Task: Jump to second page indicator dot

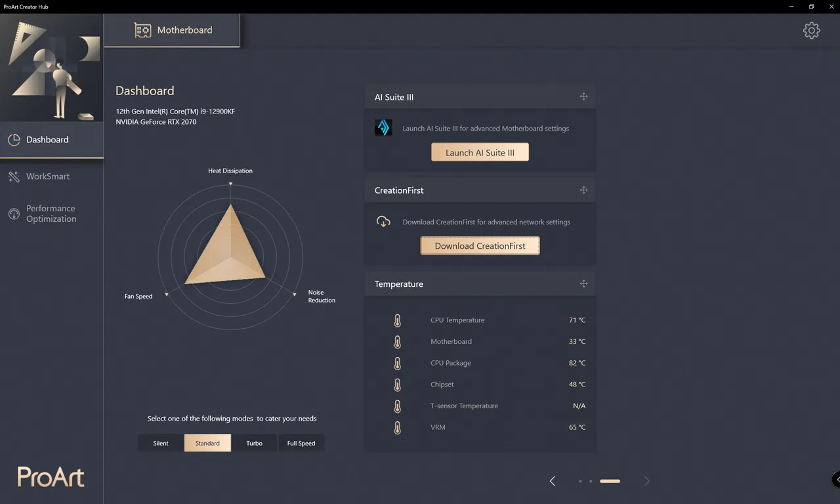Action: 591,481
